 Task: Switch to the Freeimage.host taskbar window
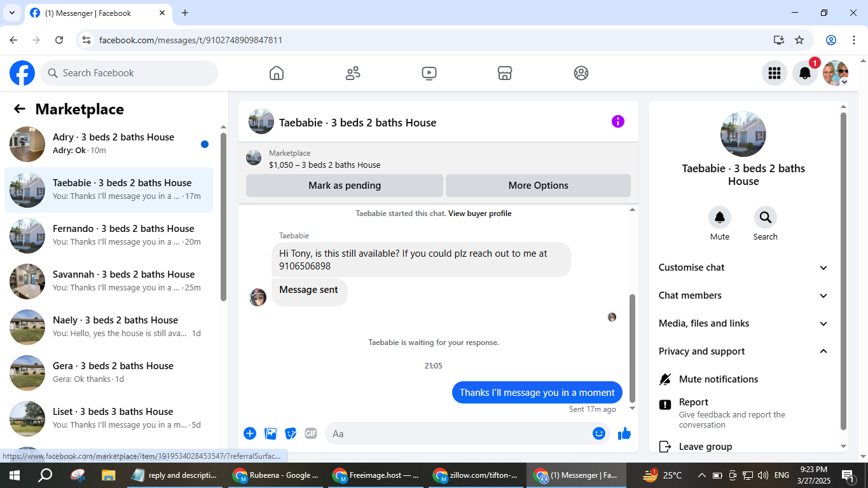point(376,475)
